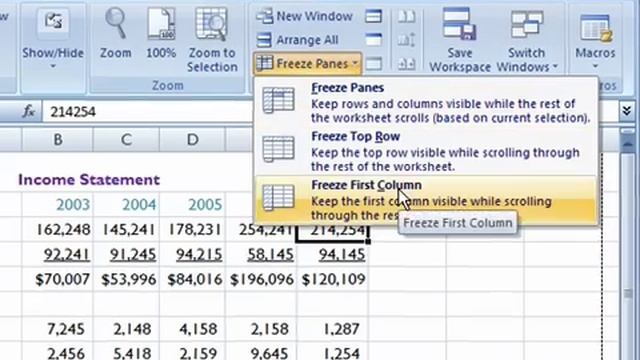Click the 2005 year cell
The image size is (640, 360).
coord(192,204)
